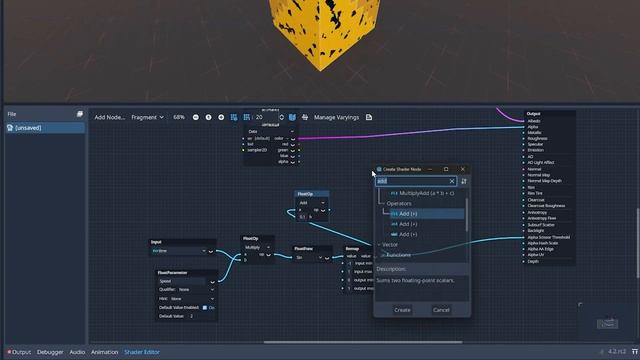The width and height of the screenshot is (640, 360).
Task: Click the File menu in shader panel
Action: coord(12,114)
